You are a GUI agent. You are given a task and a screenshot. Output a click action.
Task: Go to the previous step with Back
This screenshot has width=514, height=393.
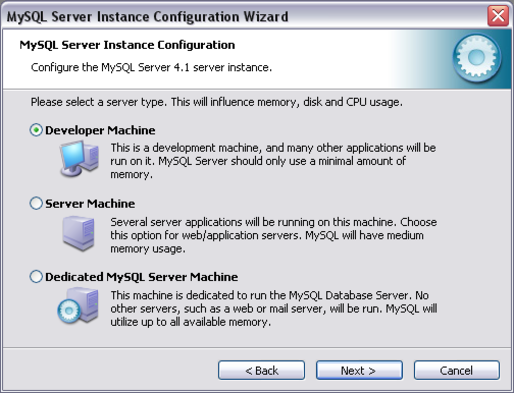click(x=261, y=370)
